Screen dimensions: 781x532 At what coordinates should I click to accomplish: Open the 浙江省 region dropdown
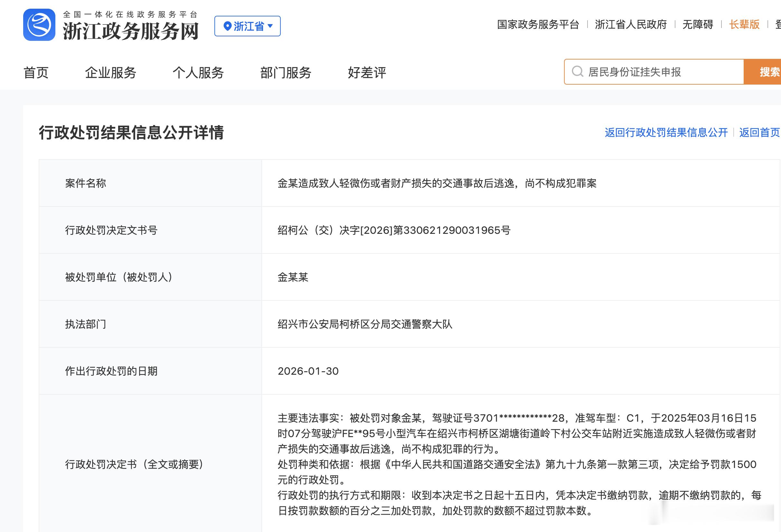point(248,26)
